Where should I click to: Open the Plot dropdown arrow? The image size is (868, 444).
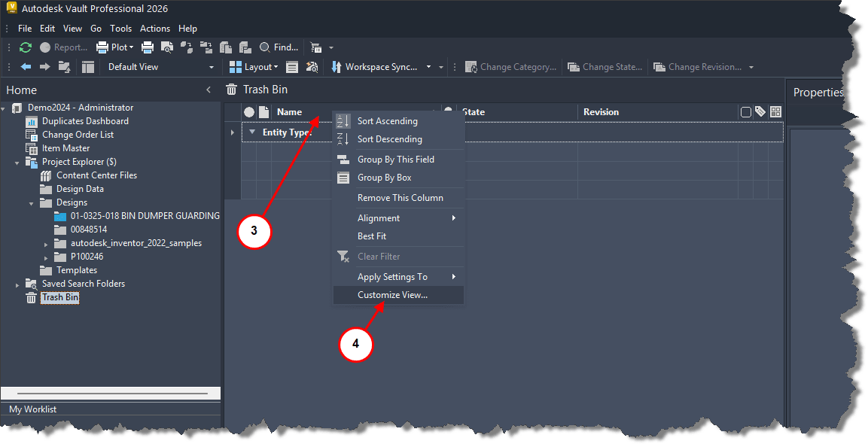[132, 47]
